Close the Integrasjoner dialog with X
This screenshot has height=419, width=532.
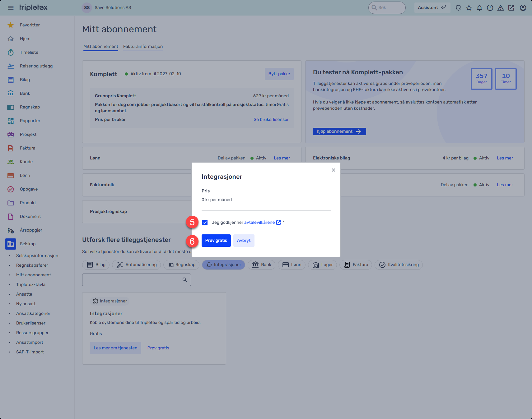pos(334,170)
